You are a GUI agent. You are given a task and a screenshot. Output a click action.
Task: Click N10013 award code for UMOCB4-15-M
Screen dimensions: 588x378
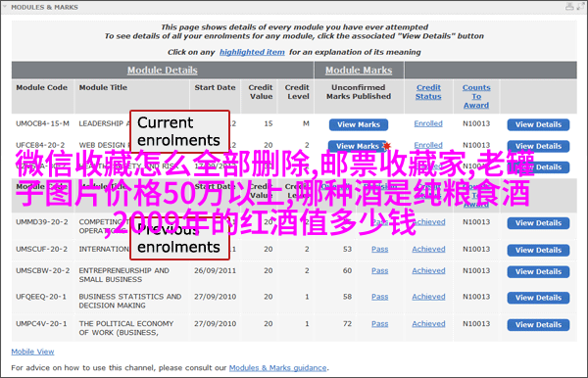point(476,123)
